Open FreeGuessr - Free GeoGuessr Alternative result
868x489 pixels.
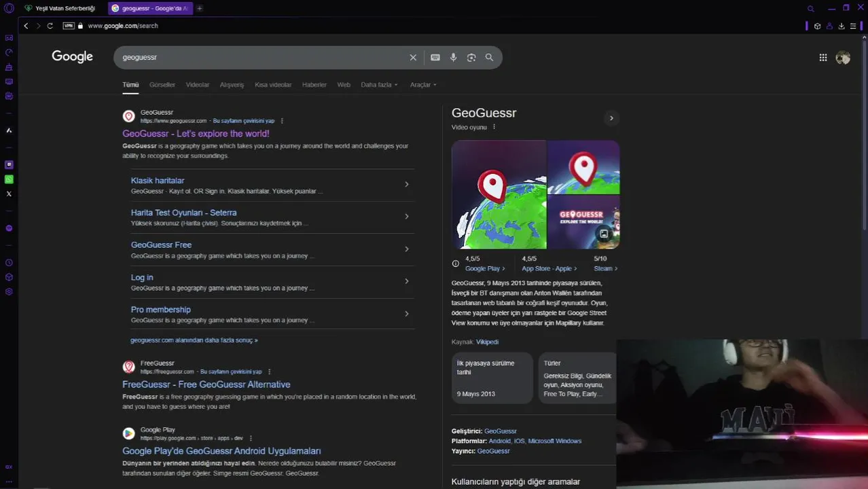(206, 384)
